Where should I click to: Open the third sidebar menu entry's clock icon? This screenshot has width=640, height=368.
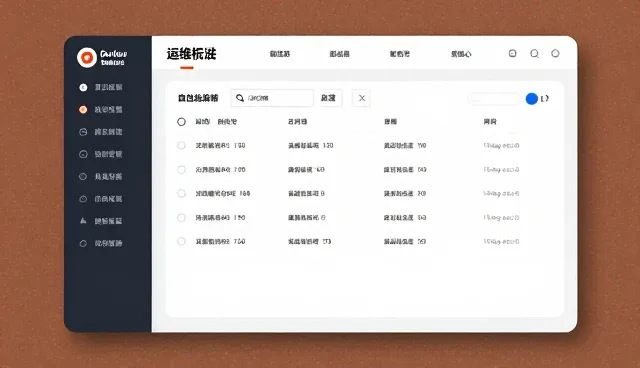point(83,132)
